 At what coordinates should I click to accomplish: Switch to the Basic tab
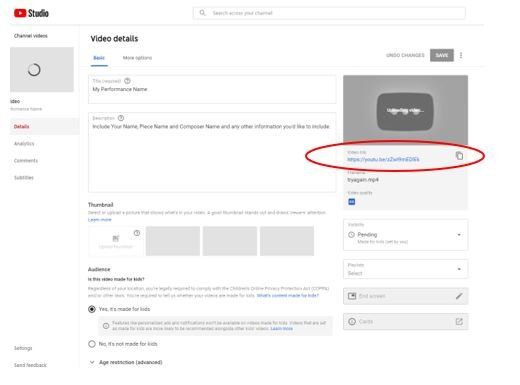[99, 58]
